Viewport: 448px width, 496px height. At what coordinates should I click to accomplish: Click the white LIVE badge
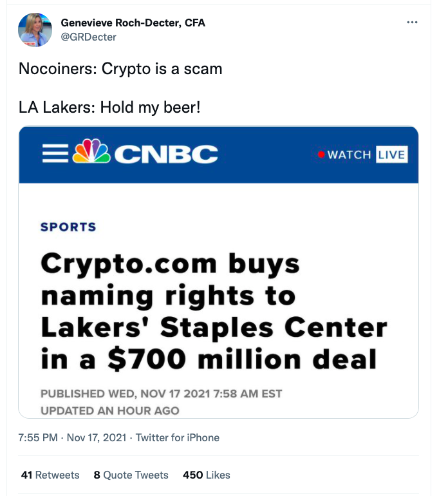tap(391, 155)
